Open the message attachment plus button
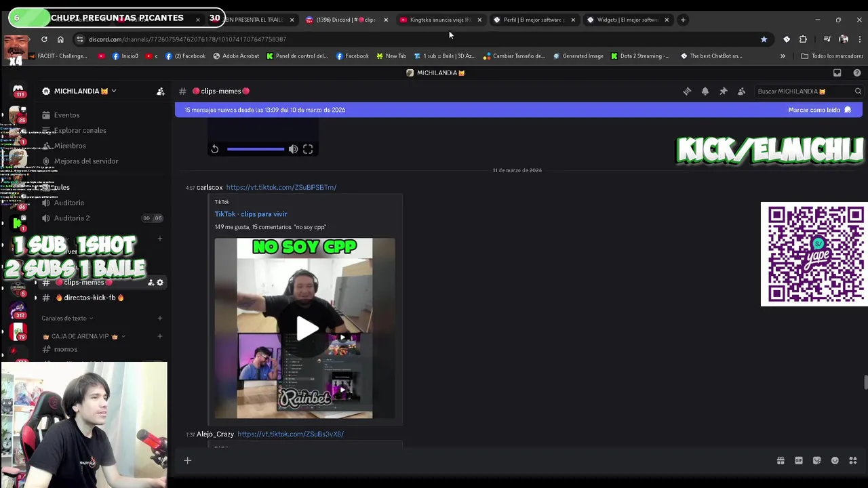 click(188, 461)
